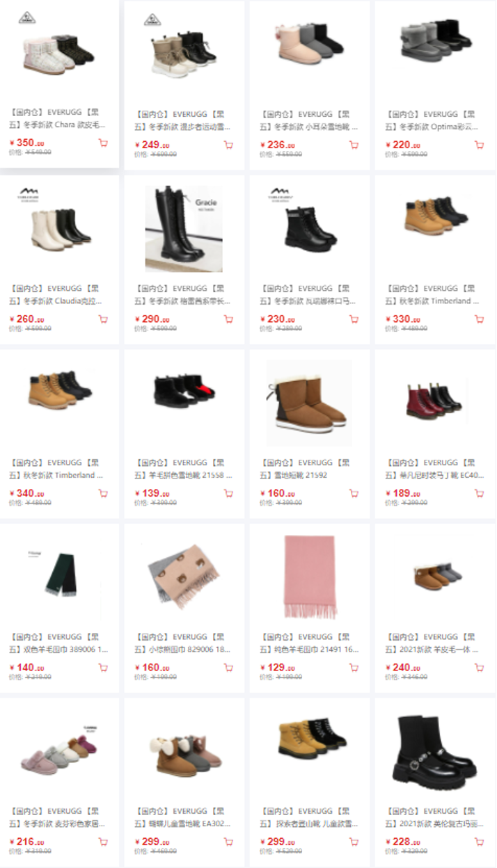This screenshot has width=497, height=868.
Task: Open the bear-pattern scarf product image
Action: click(184, 577)
